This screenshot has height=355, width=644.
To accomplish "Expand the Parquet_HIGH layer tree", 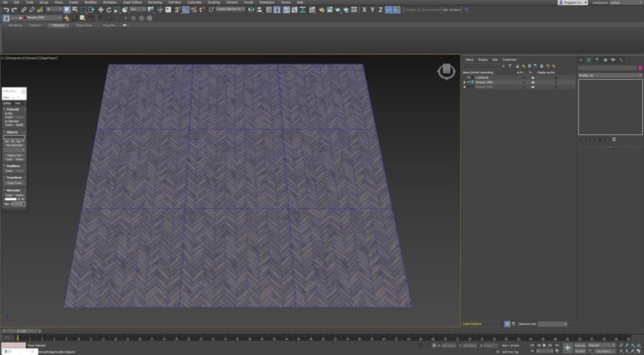I will click(x=465, y=82).
